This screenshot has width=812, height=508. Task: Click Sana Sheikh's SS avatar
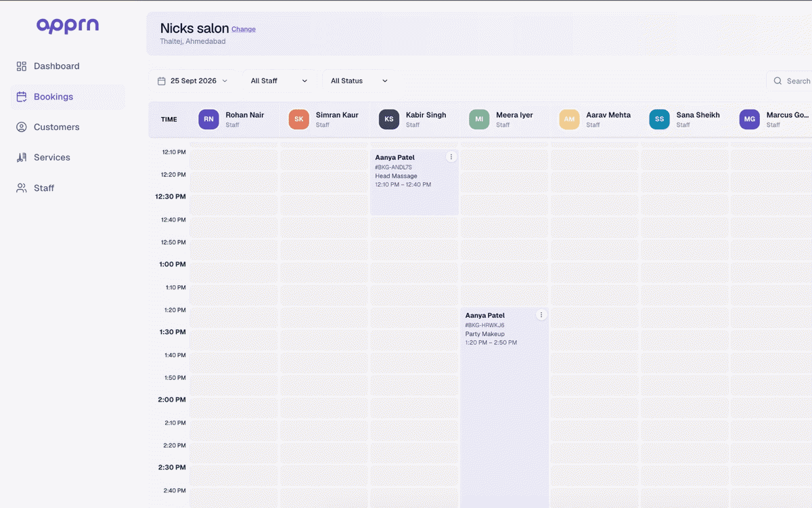660,119
